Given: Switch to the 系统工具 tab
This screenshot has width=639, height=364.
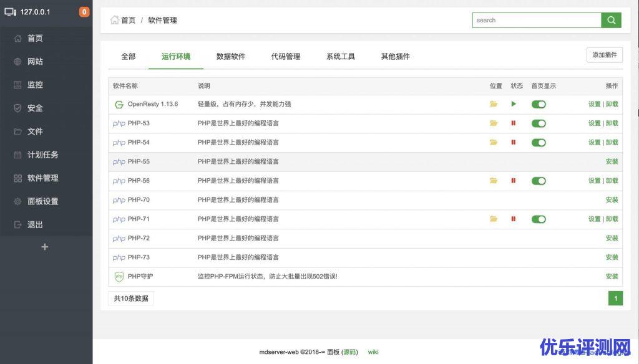Looking at the screenshot, I should point(341,56).
